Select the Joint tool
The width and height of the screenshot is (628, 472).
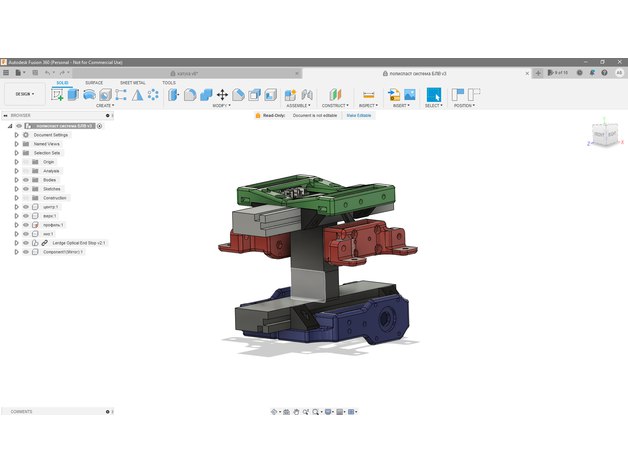click(x=307, y=95)
